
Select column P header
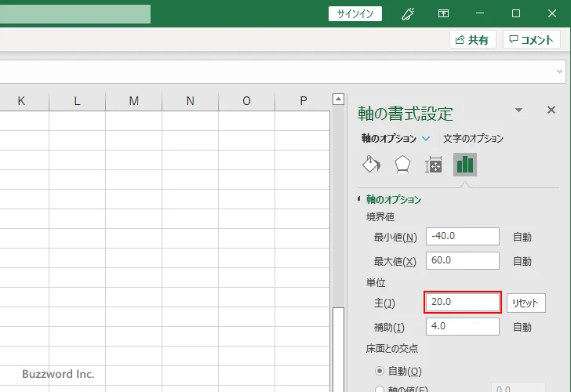303,101
